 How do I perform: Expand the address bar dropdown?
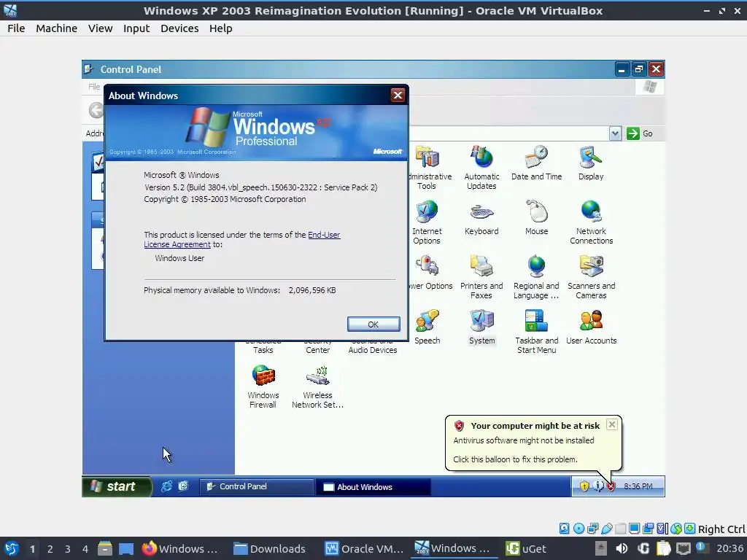tap(615, 133)
